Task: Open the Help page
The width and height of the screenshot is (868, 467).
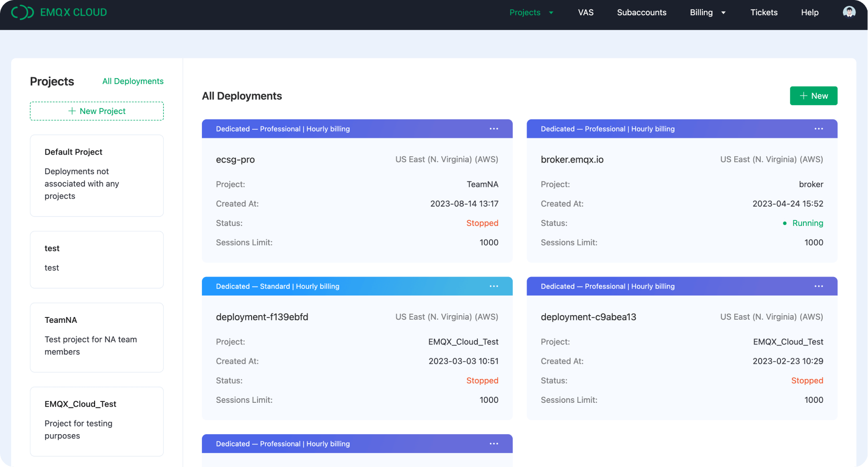Action: click(810, 13)
